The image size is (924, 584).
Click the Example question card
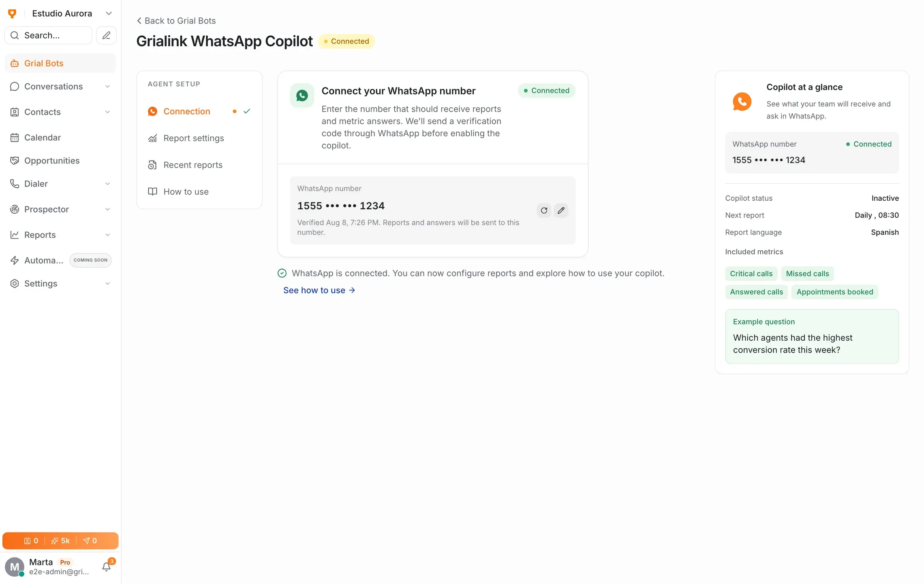point(812,337)
